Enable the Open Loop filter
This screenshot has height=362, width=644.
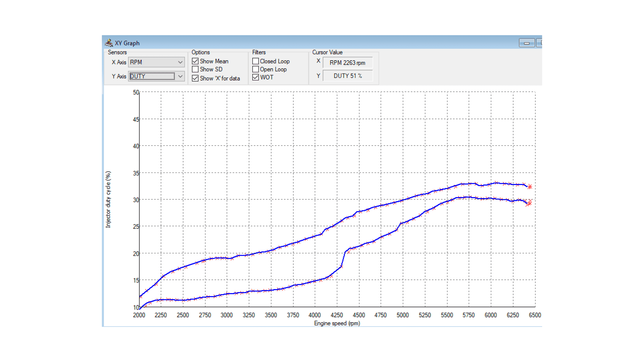coord(255,69)
